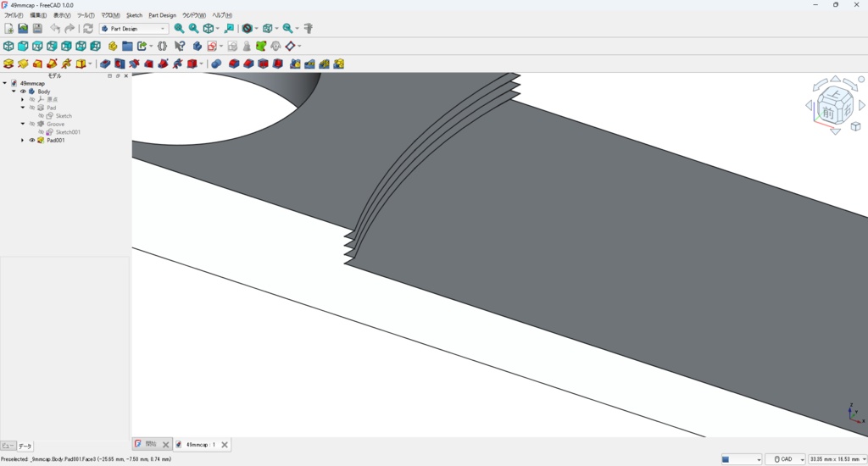Click the Fillet tool icon
The width and height of the screenshot is (868, 466).
[x=234, y=64]
